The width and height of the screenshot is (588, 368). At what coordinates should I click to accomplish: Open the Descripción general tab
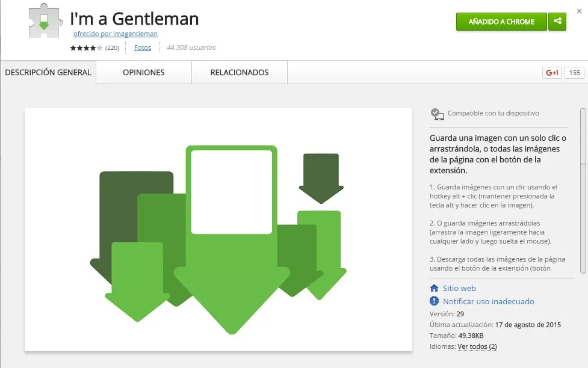coord(48,72)
